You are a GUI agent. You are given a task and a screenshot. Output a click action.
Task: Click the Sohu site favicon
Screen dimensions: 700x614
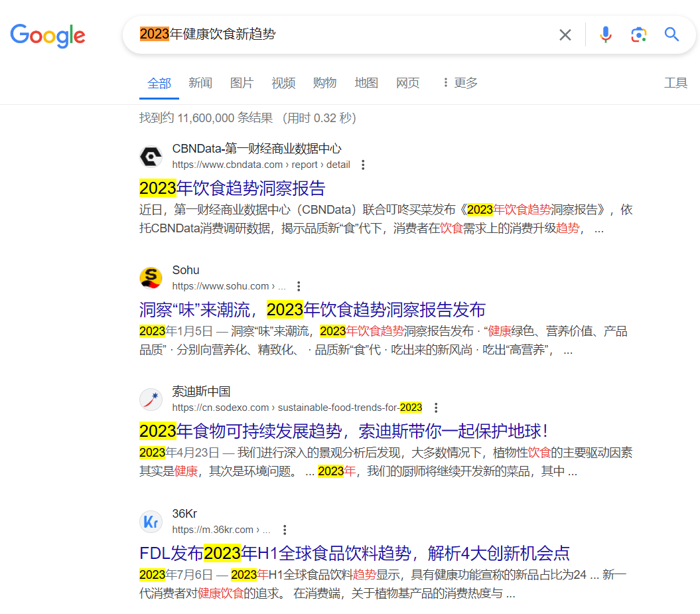(151, 278)
